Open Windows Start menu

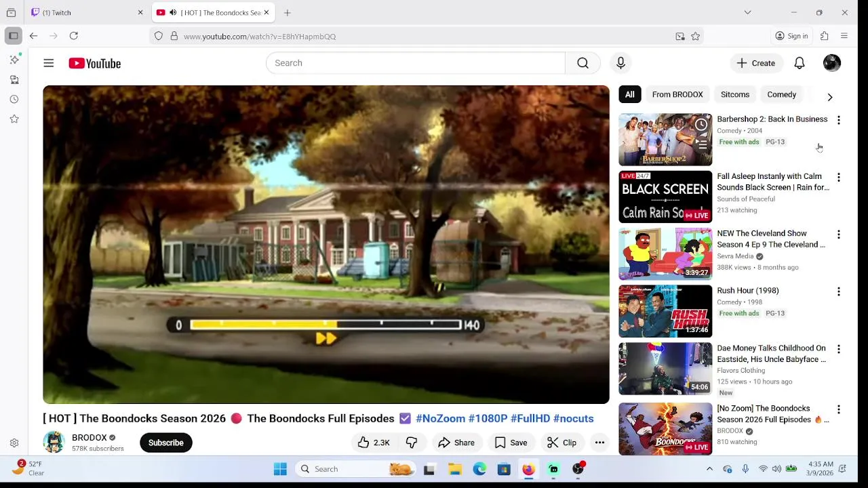[x=280, y=469]
